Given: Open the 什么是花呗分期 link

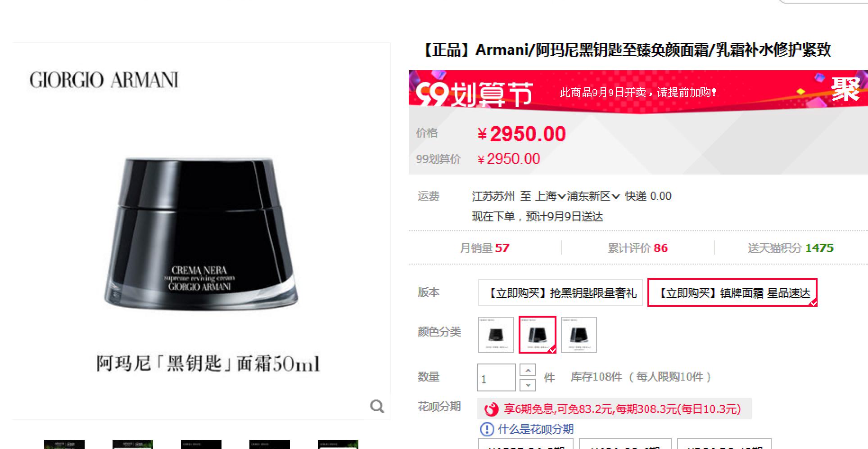Looking at the screenshot, I should pyautogui.click(x=535, y=429).
